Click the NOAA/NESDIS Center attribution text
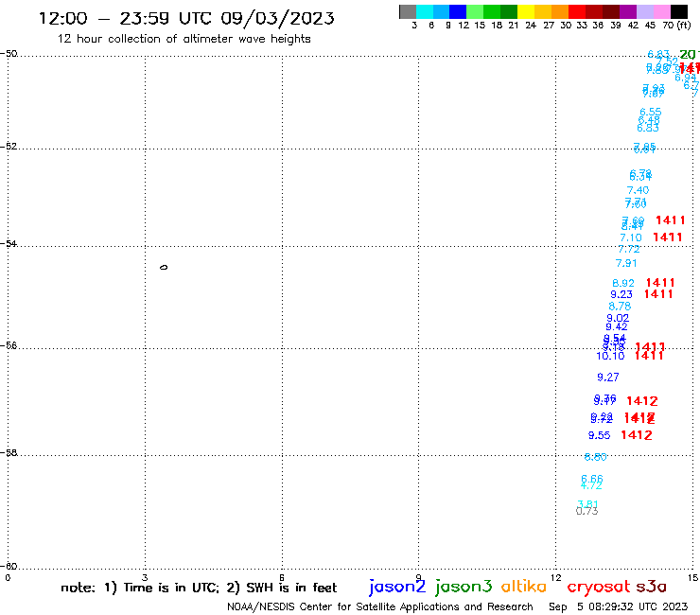700x615 pixels. [380, 606]
